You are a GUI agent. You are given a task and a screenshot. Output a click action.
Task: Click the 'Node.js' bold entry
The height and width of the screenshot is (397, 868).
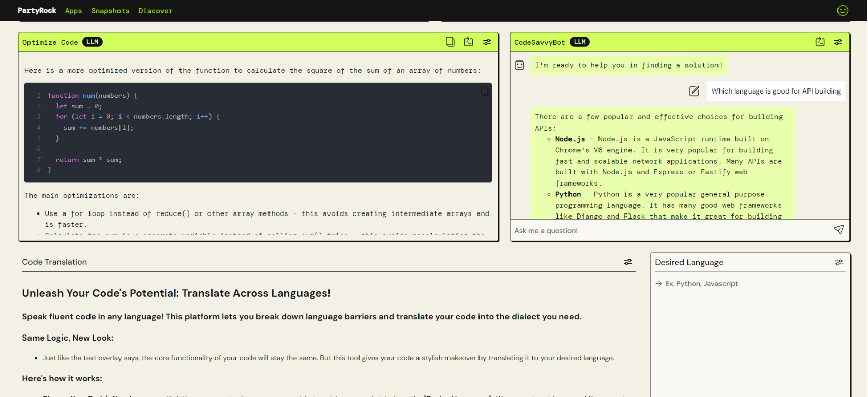[x=570, y=139]
